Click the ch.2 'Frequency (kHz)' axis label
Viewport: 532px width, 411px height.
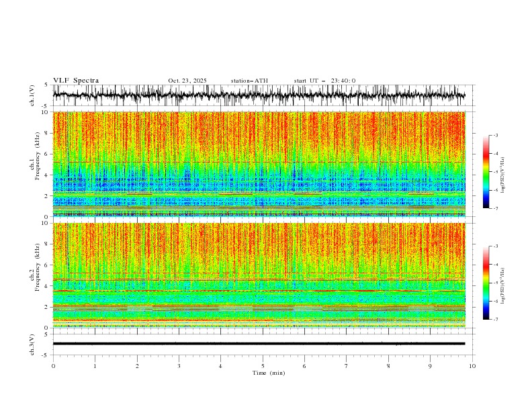[x=38, y=267]
